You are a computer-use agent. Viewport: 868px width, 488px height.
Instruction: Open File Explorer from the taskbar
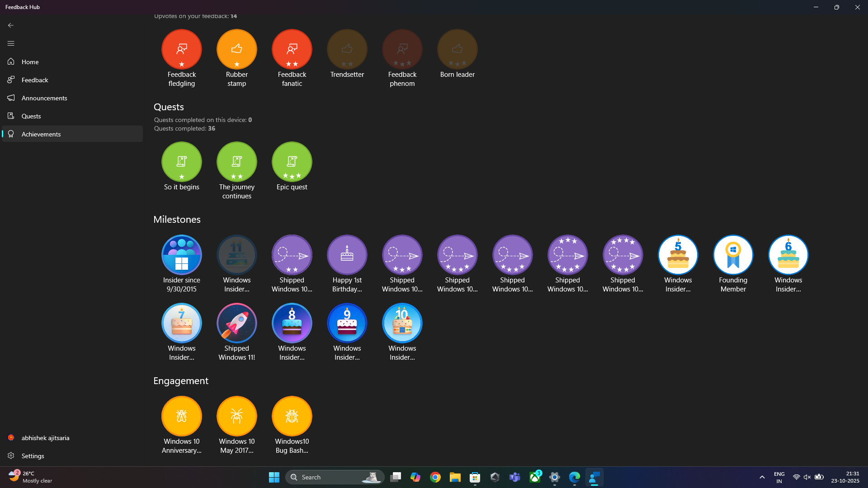tap(455, 477)
